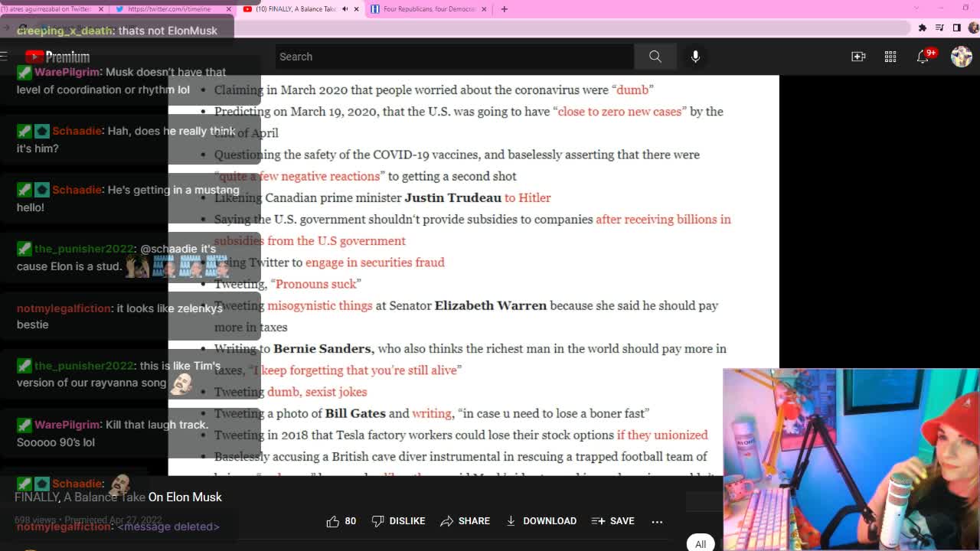Open the Create video camera icon
980x551 pixels.
click(858, 57)
